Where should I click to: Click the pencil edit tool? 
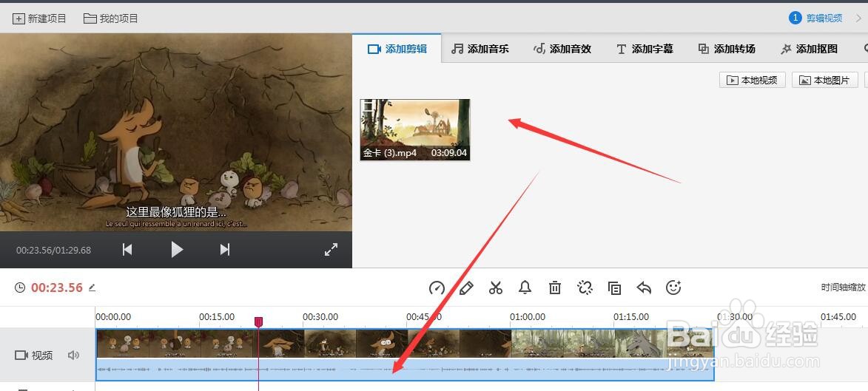466,288
